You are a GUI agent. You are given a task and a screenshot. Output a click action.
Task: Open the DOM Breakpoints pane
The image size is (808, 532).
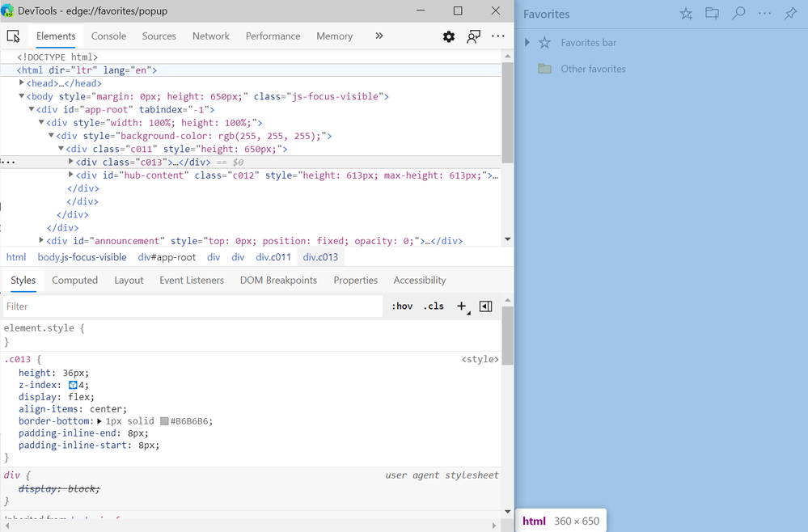pyautogui.click(x=278, y=281)
